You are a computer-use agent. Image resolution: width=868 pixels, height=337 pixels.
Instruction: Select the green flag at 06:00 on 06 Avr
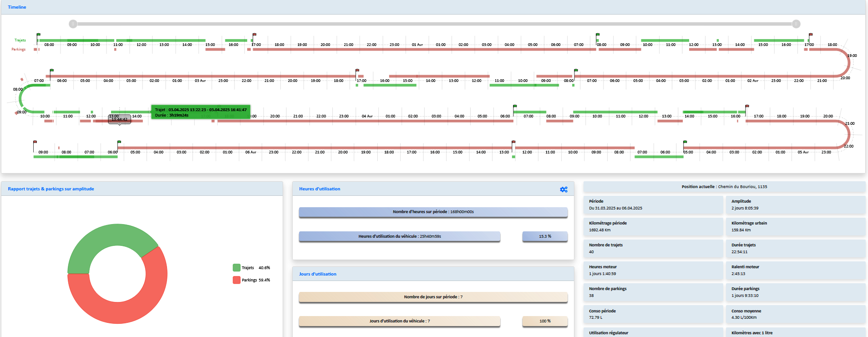coord(120,143)
